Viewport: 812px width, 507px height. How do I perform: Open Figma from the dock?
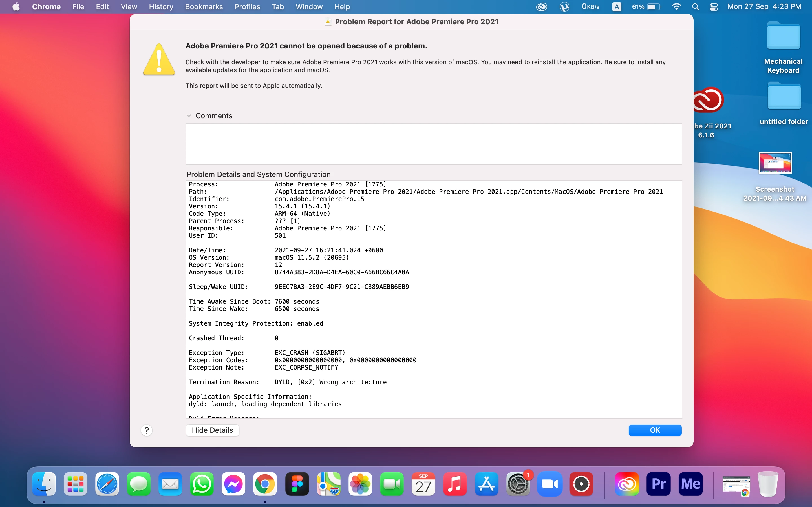pyautogui.click(x=297, y=484)
